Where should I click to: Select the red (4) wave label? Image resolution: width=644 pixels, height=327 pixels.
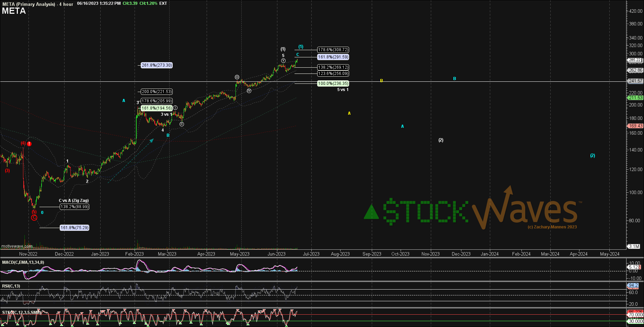[x=23, y=143]
